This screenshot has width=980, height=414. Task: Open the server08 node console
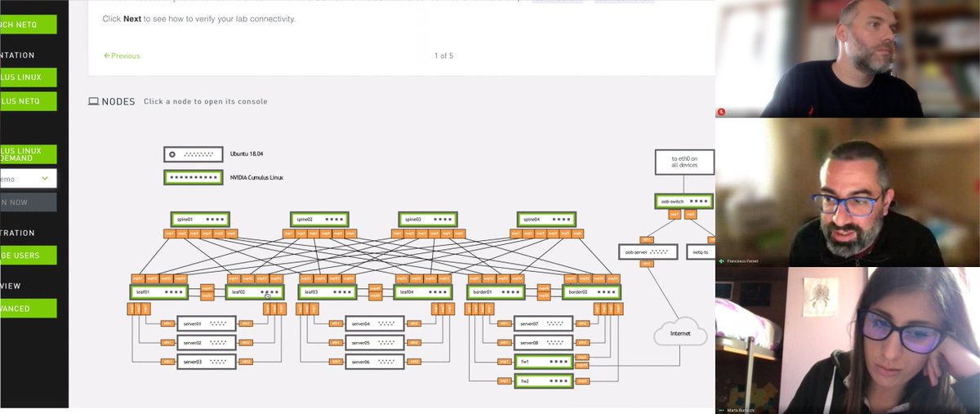point(543,343)
